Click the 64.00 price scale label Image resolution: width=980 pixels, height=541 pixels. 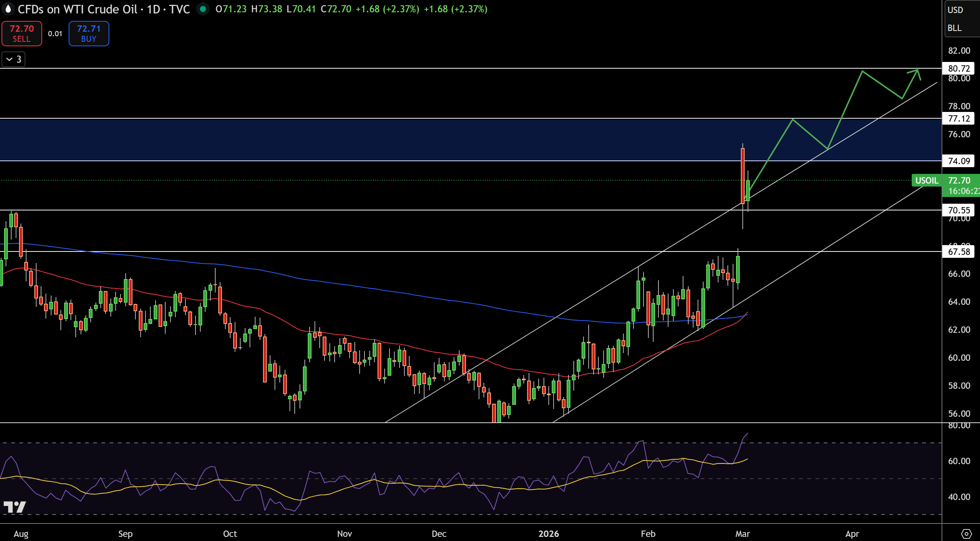pyautogui.click(x=959, y=302)
